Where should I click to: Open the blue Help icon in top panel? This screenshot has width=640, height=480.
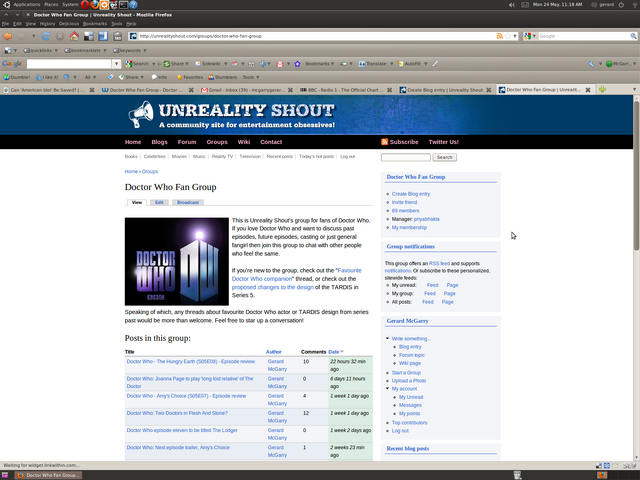(133, 4)
